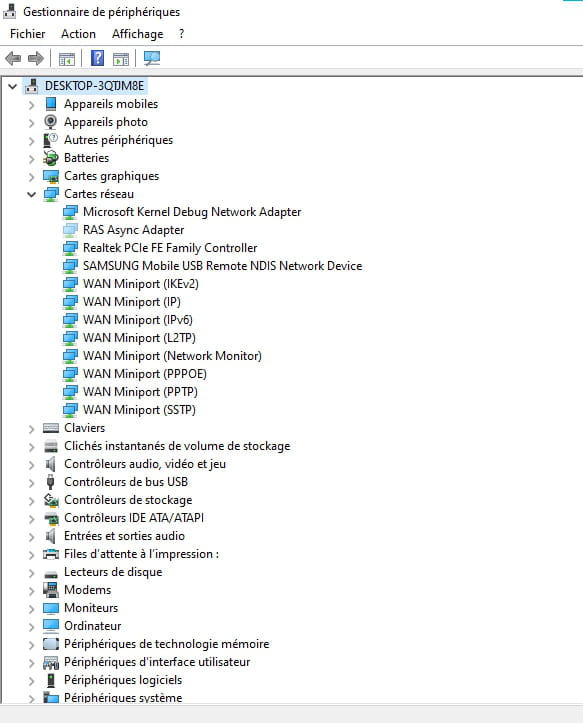Collapse the DESKTOP-3QTJM8E root node
The image size is (583, 723).
click(12, 86)
